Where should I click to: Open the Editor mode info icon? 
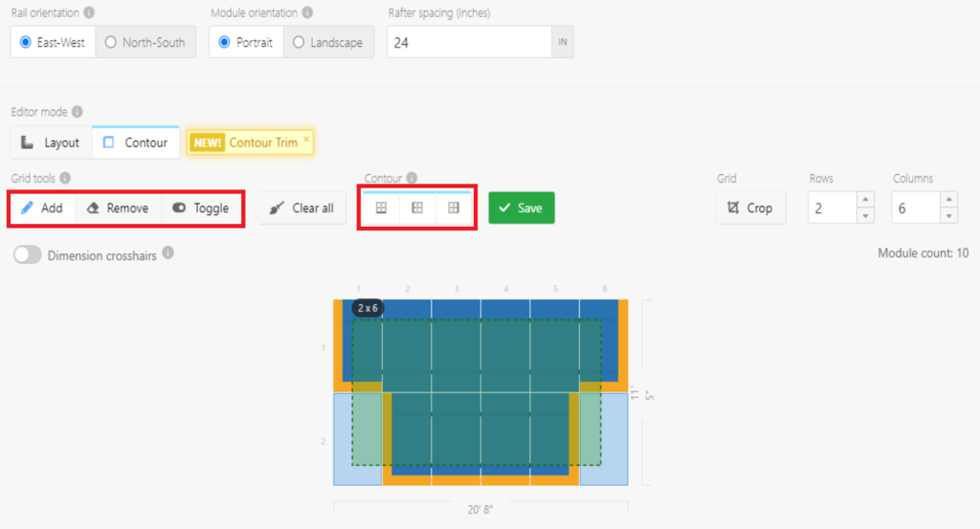[x=78, y=112]
